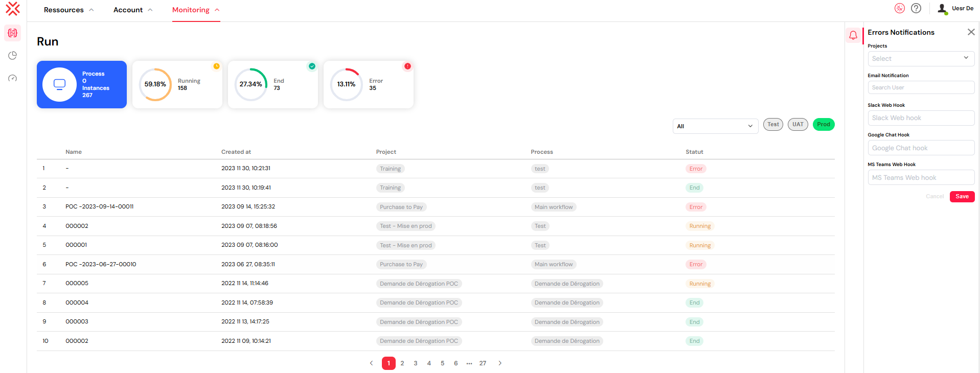The width and height of the screenshot is (980, 373).
Task: Open the Uesr De profile name
Action: [x=963, y=8]
